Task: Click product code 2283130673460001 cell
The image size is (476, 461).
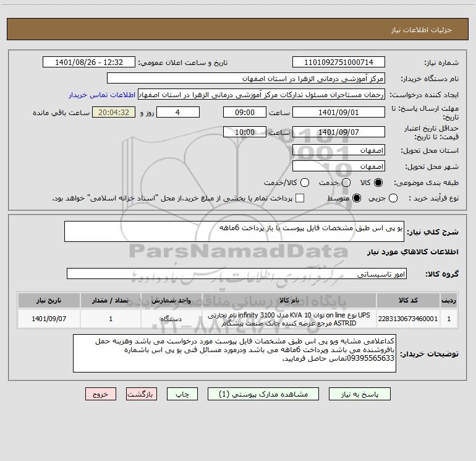Action: point(408,319)
